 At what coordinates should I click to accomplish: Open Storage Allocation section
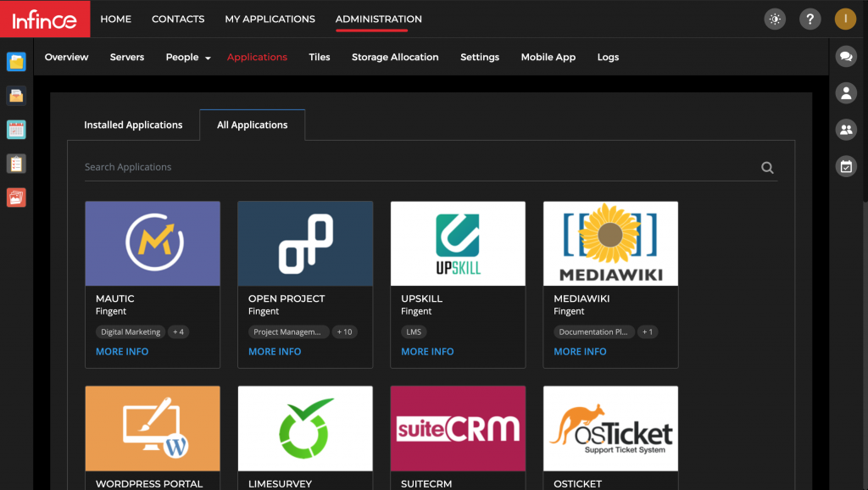(395, 57)
